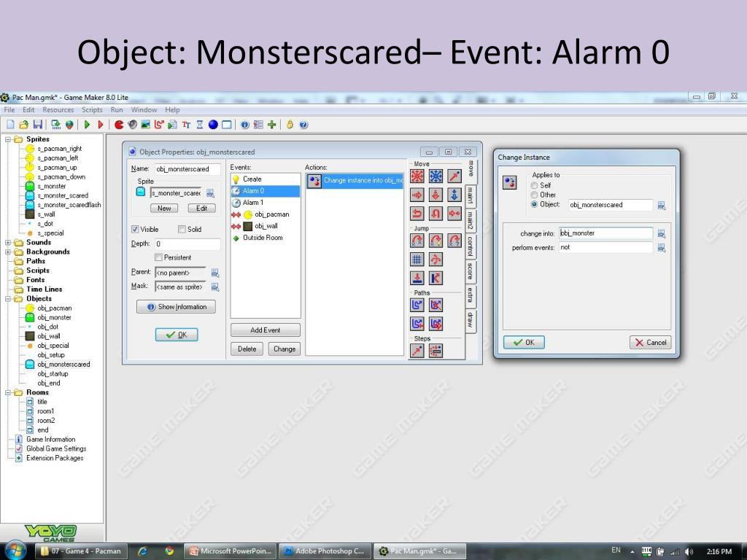Cancel the Change Instance dialog
The image size is (747, 560).
[x=650, y=343]
